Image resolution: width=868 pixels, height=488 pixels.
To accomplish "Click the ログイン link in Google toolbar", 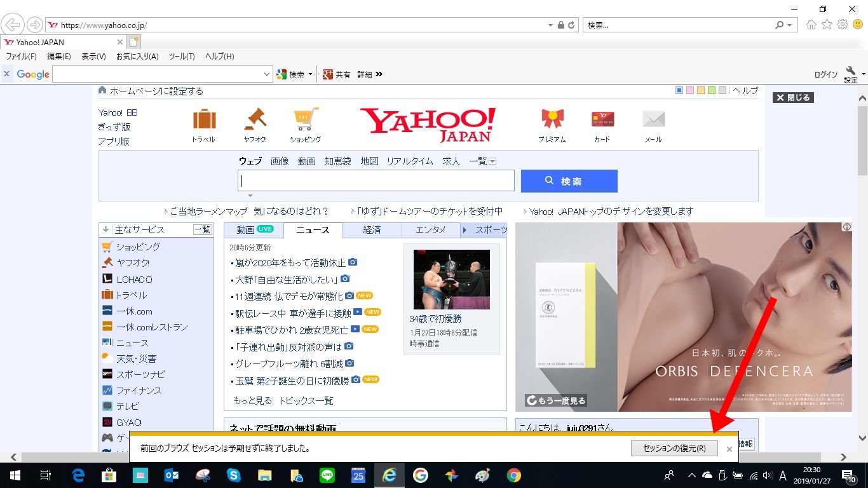I will click(826, 74).
